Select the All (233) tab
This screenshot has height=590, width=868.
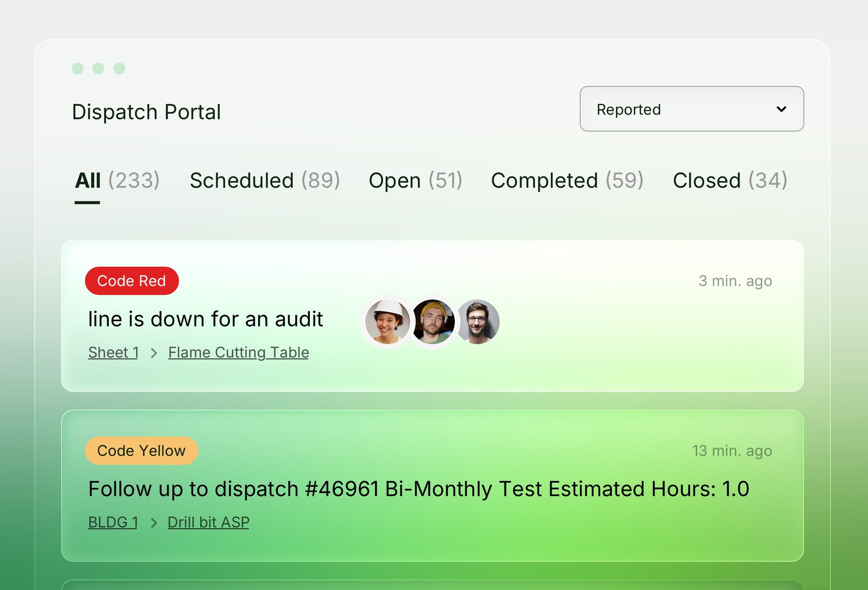(x=117, y=180)
